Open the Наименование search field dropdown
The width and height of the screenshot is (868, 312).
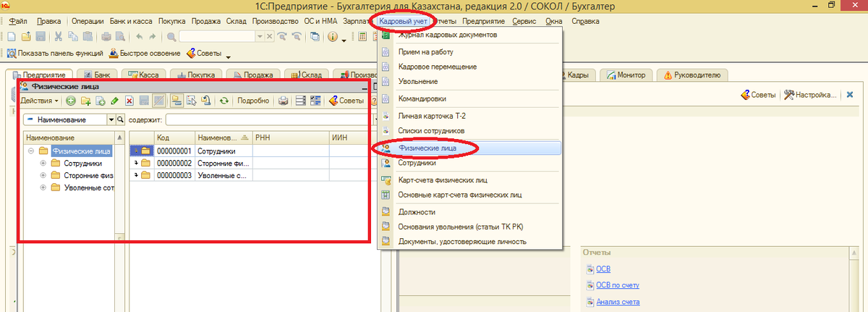tap(111, 119)
